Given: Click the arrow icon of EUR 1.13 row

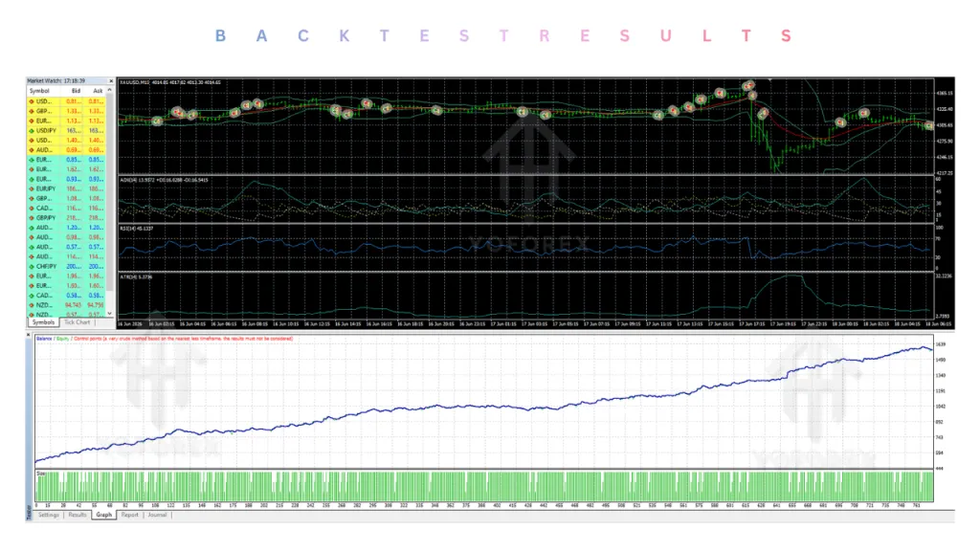Looking at the screenshot, I should (x=32, y=121).
